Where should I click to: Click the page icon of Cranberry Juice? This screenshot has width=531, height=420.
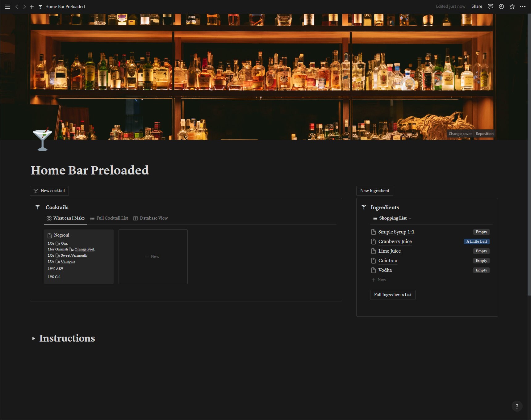click(x=373, y=241)
